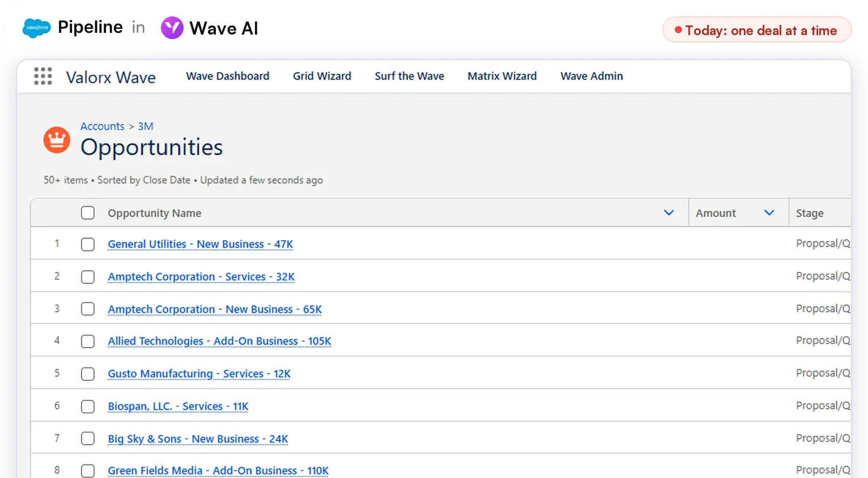Viewport: 868px width, 478px height.
Task: Open the app launcher grid icon
Action: [x=43, y=76]
